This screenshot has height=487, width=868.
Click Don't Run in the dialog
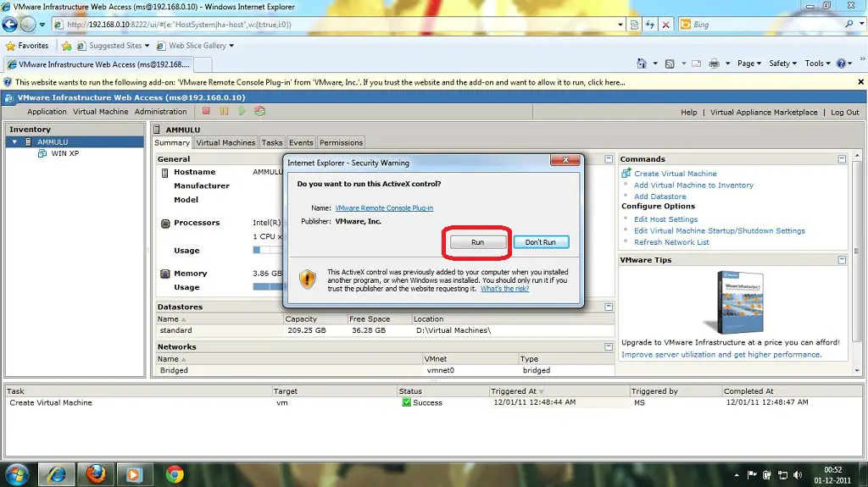click(x=541, y=242)
